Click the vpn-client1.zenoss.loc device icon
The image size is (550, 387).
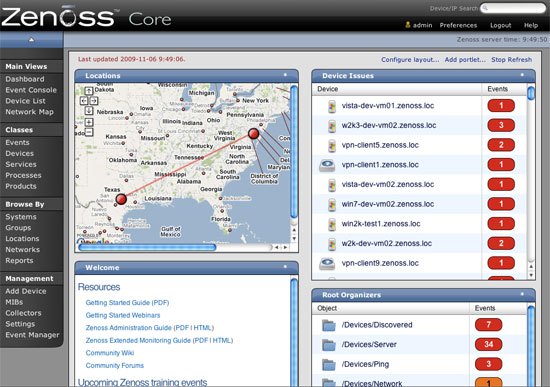pyautogui.click(x=327, y=165)
